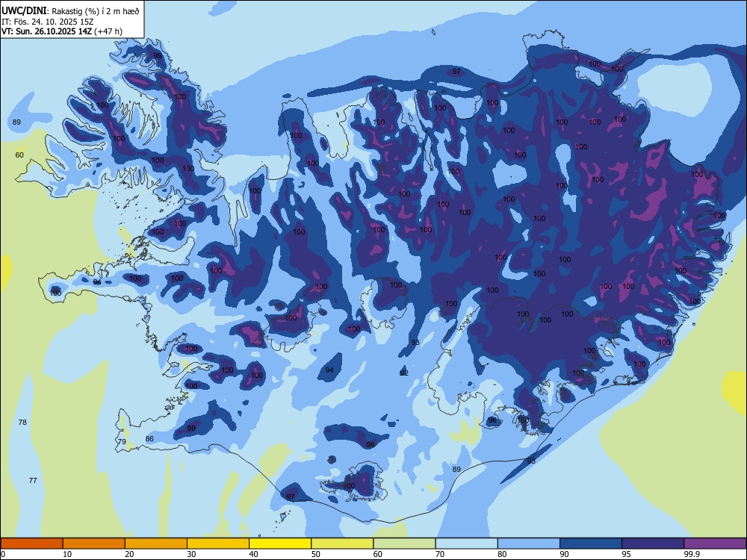Image resolution: width=747 pixels, height=560 pixels.
Task: Click the 'IT: Fös. 24. 10. 2025 15Z' line
Action: click(48, 22)
